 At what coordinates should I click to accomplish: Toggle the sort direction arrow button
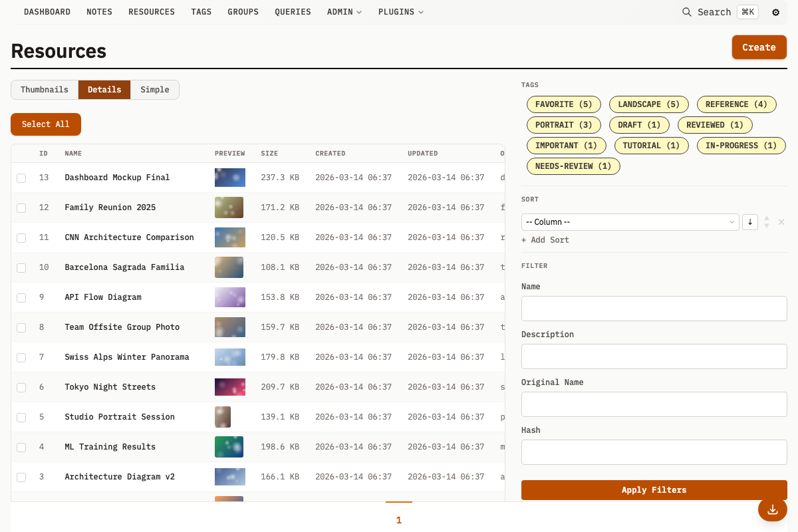coord(750,221)
